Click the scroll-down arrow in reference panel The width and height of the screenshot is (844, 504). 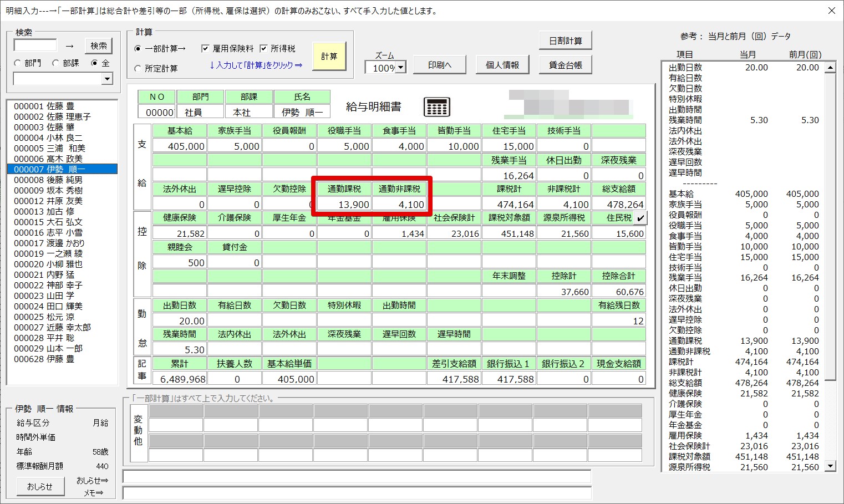point(830,466)
